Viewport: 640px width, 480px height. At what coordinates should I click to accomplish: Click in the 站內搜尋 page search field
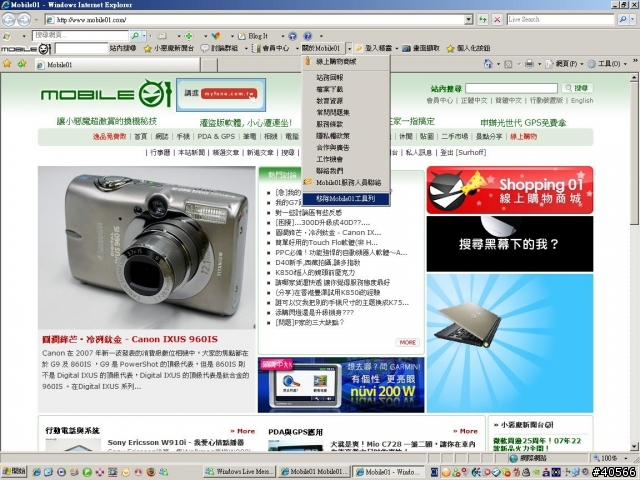click(x=511, y=88)
